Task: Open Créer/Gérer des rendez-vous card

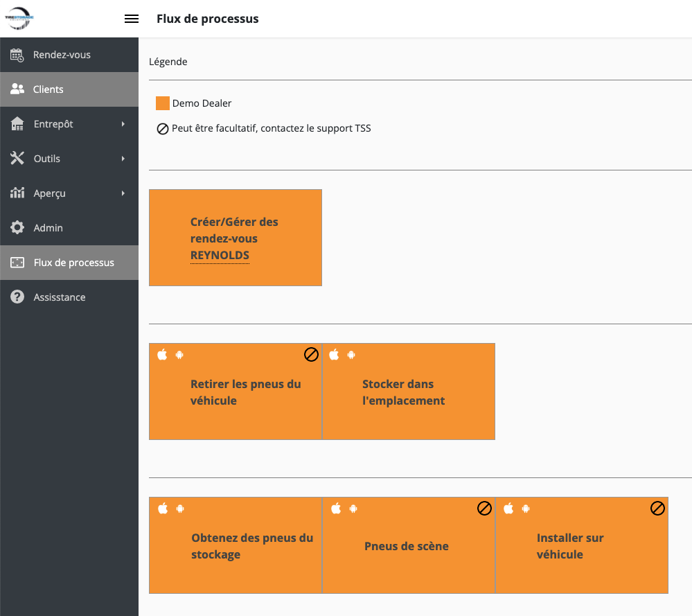Action: pos(236,238)
